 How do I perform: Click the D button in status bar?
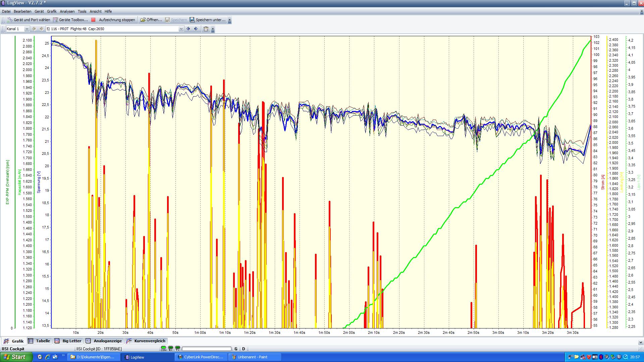(244, 349)
